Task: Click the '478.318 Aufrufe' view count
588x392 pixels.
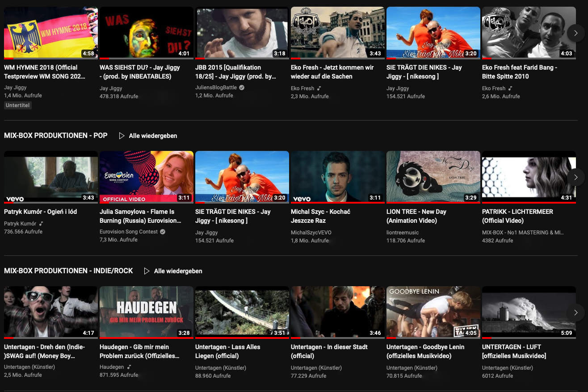Action: pyautogui.click(x=119, y=96)
